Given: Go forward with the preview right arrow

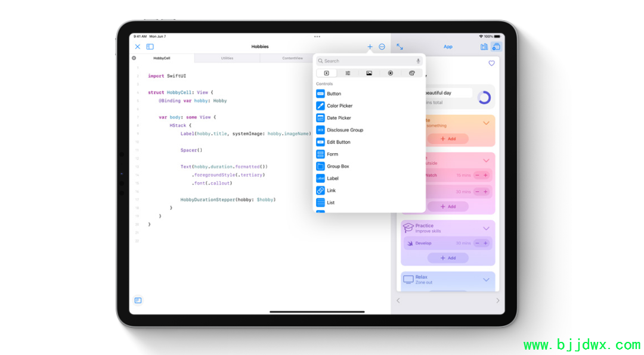Looking at the screenshot, I should [x=498, y=300].
